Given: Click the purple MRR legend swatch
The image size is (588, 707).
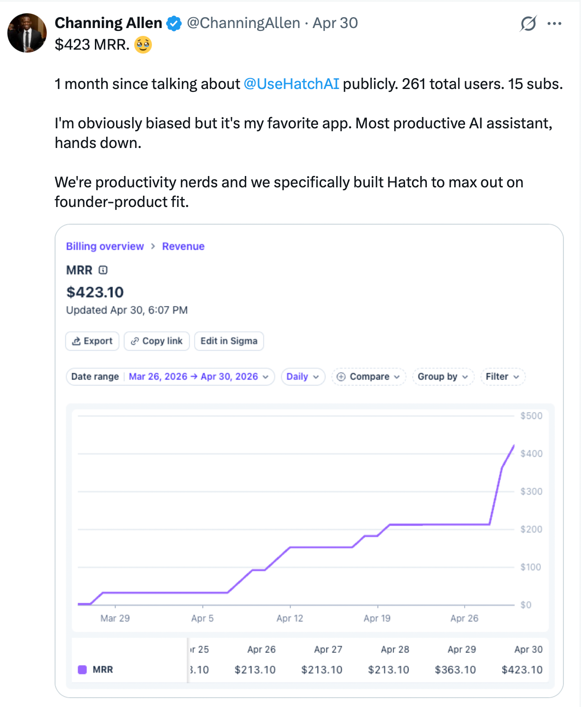Looking at the screenshot, I should [x=83, y=670].
